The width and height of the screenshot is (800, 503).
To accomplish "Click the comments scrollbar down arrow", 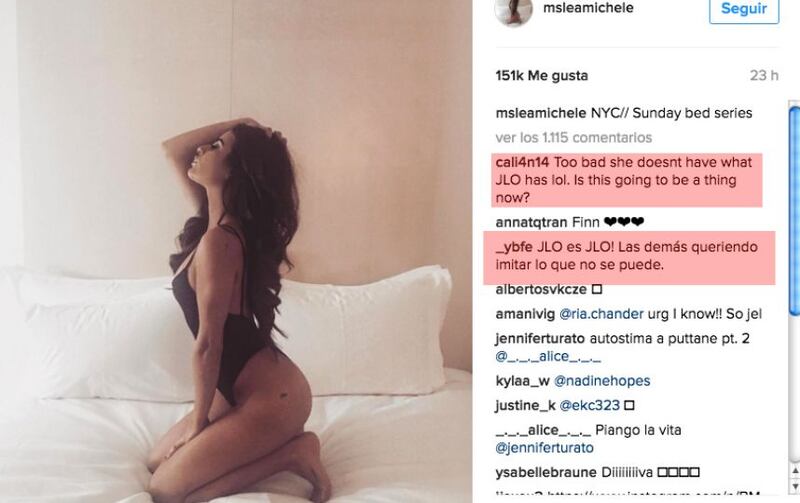I will click(794, 485).
